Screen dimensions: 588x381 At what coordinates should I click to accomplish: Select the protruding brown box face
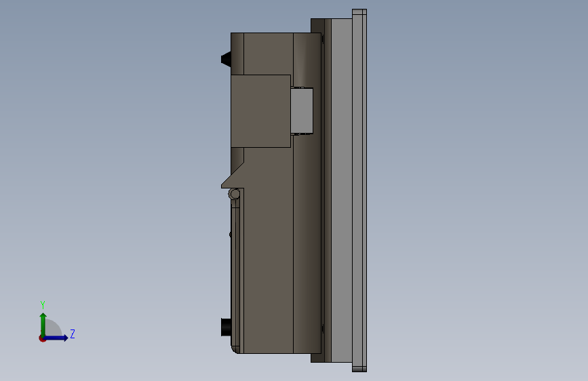pos(260,111)
